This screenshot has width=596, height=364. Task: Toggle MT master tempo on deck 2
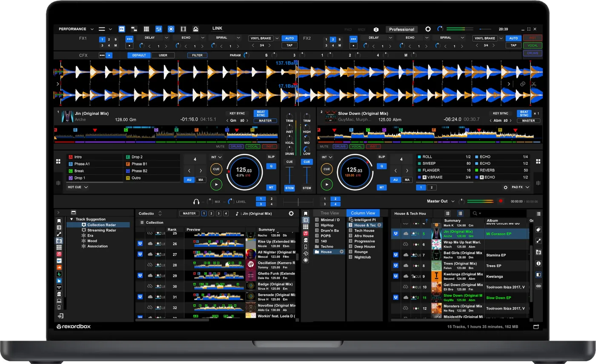click(x=381, y=187)
